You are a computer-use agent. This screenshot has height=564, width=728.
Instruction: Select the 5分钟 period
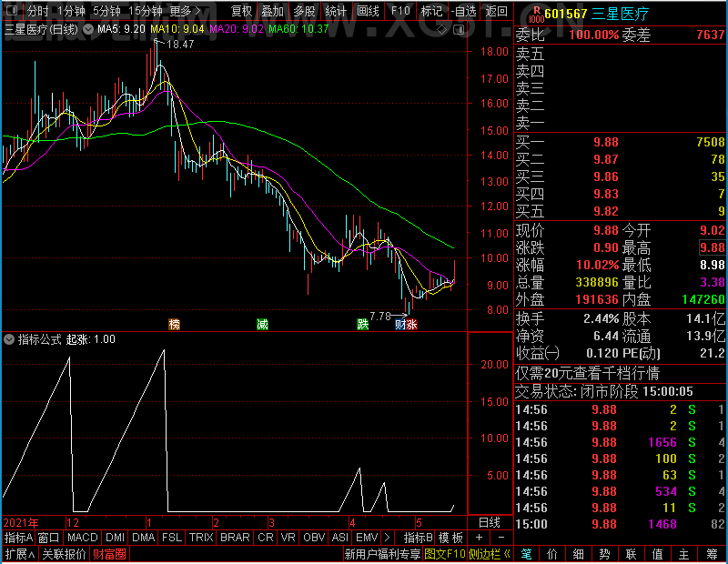(106, 11)
